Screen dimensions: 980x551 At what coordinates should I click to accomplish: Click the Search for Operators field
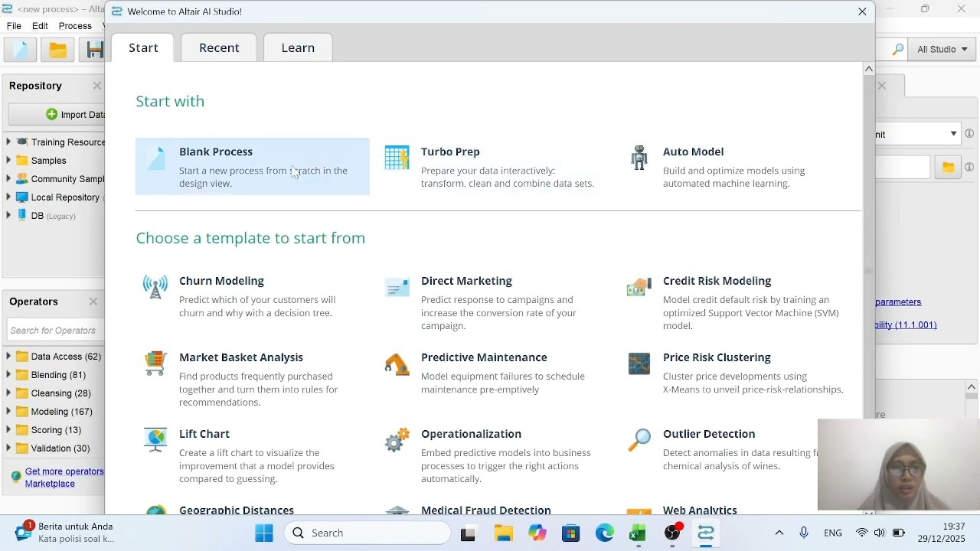(55, 331)
